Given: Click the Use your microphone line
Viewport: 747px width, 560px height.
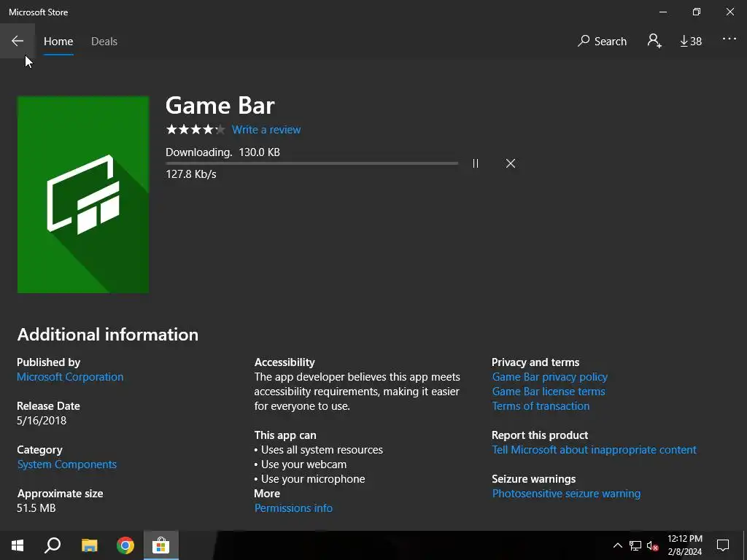Looking at the screenshot, I should coord(309,479).
